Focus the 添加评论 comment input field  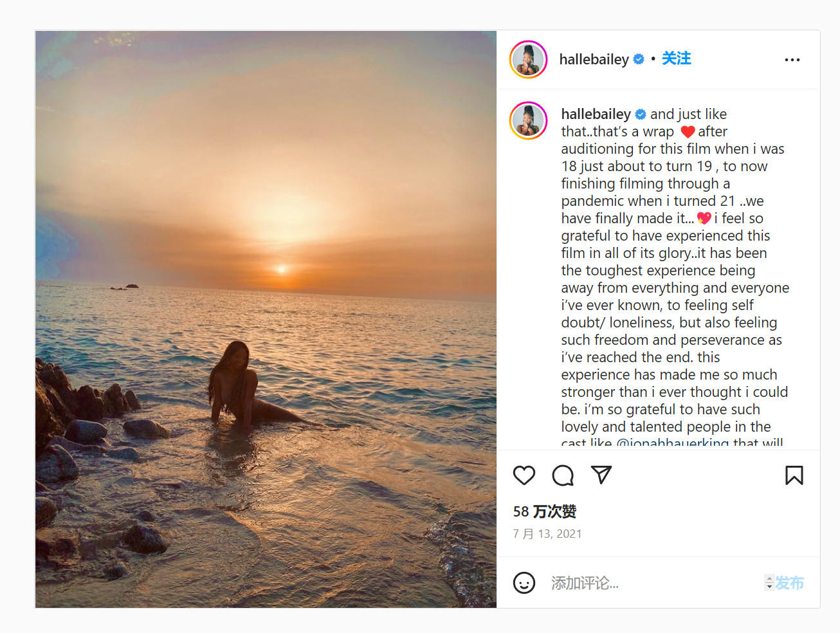point(653,583)
